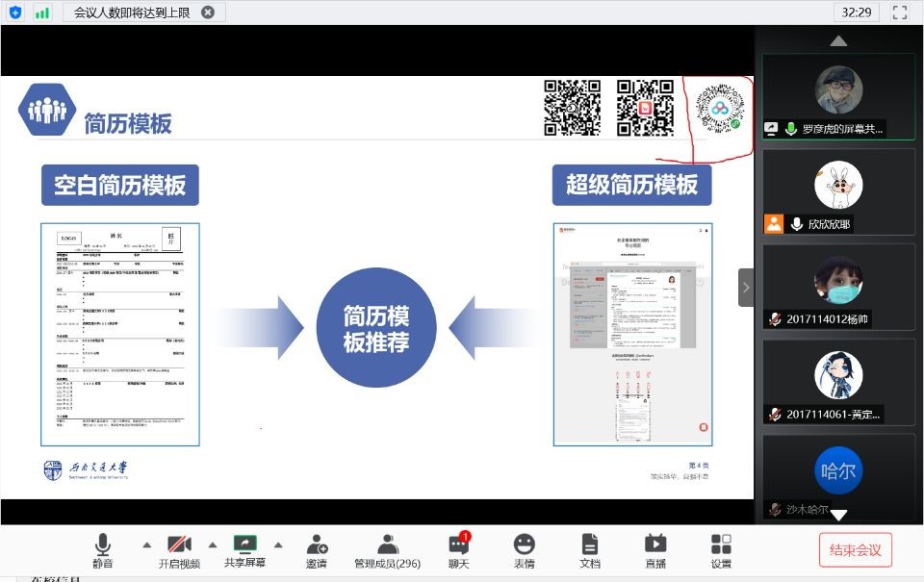Open the 文档 documents icon
This screenshot has width=924, height=582.
(x=589, y=551)
